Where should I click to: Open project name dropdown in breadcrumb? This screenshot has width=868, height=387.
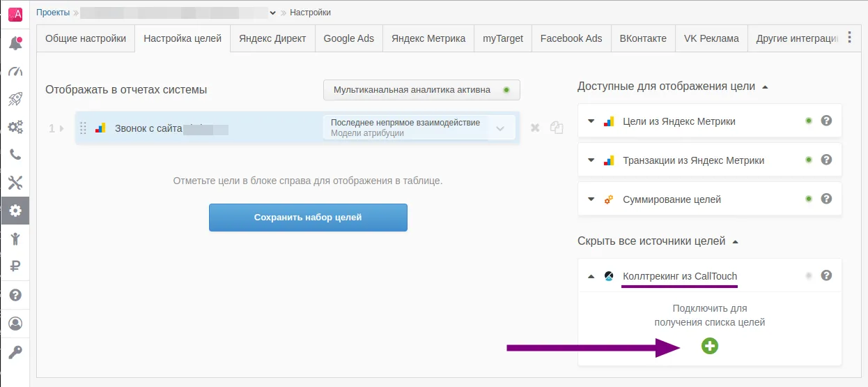272,13
